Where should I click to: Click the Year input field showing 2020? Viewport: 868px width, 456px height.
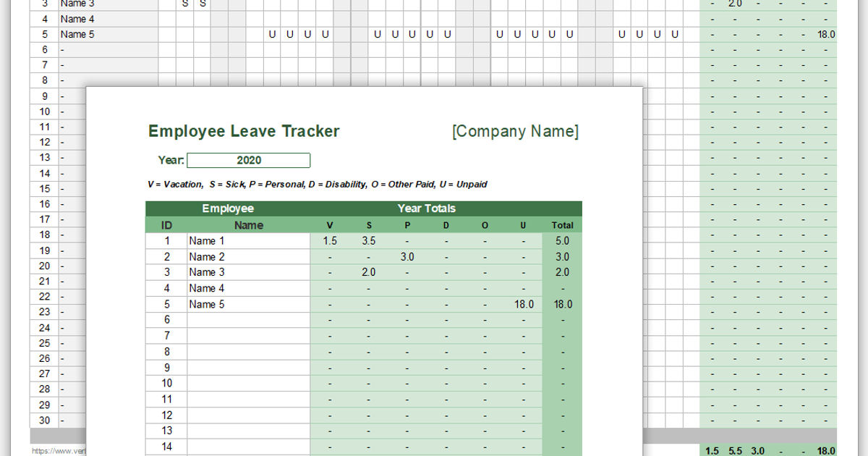coord(249,160)
